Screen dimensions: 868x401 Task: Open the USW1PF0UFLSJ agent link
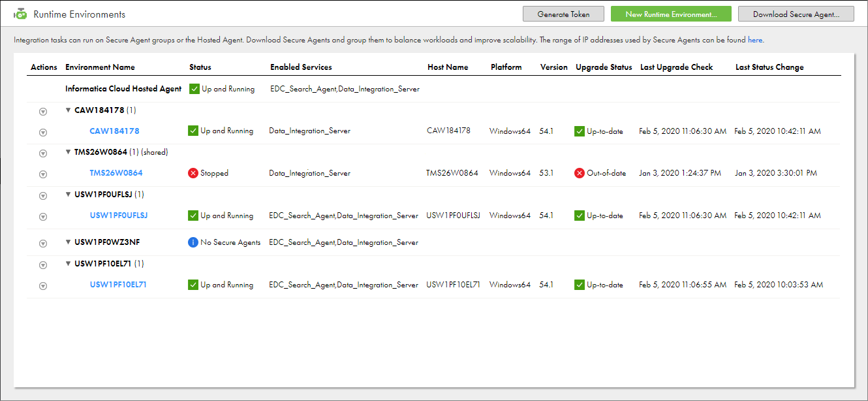pyautogui.click(x=119, y=216)
